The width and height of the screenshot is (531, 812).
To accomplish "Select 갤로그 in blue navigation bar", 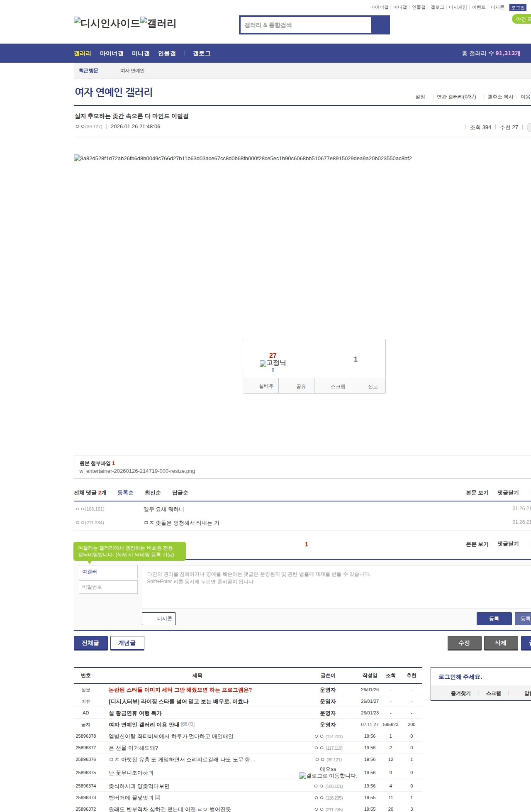I will [x=202, y=53].
